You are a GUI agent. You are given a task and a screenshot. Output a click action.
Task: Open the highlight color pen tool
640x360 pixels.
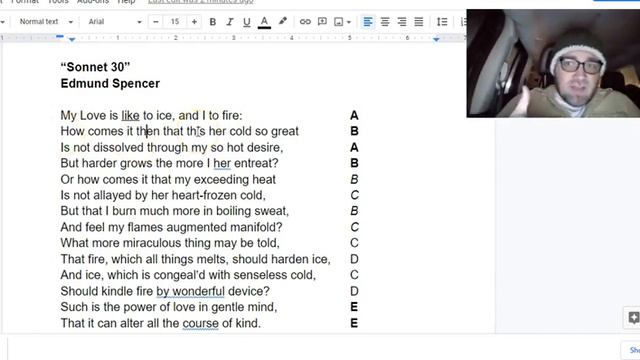(x=282, y=21)
